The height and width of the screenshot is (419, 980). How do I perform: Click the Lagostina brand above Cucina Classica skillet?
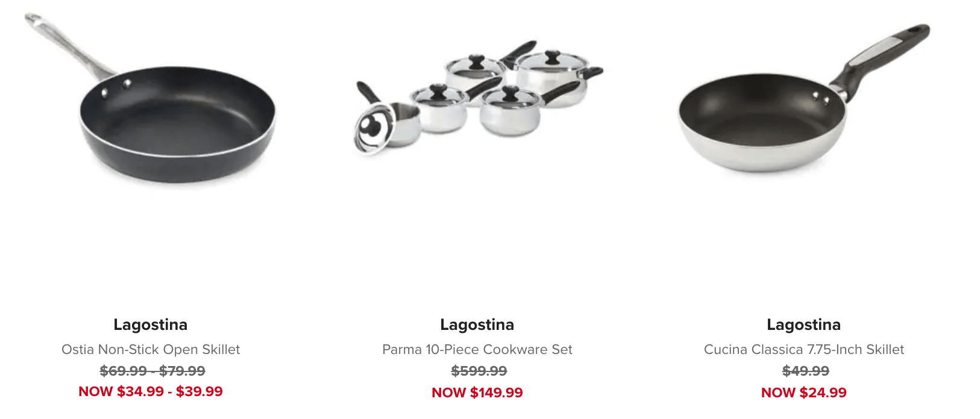pos(804,324)
